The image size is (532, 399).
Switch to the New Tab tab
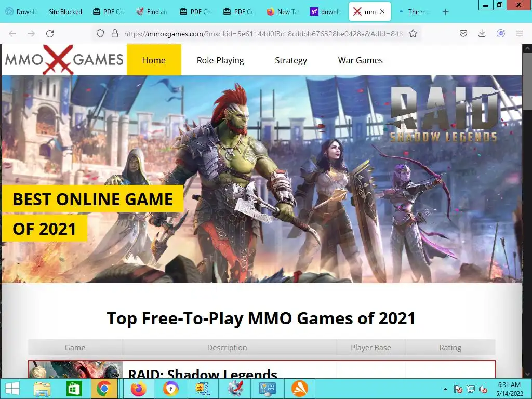282,12
